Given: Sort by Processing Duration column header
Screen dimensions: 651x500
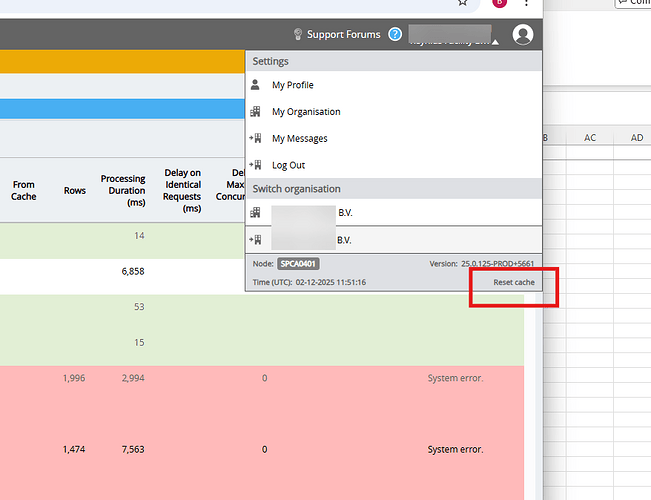Looking at the screenshot, I should pos(123,190).
